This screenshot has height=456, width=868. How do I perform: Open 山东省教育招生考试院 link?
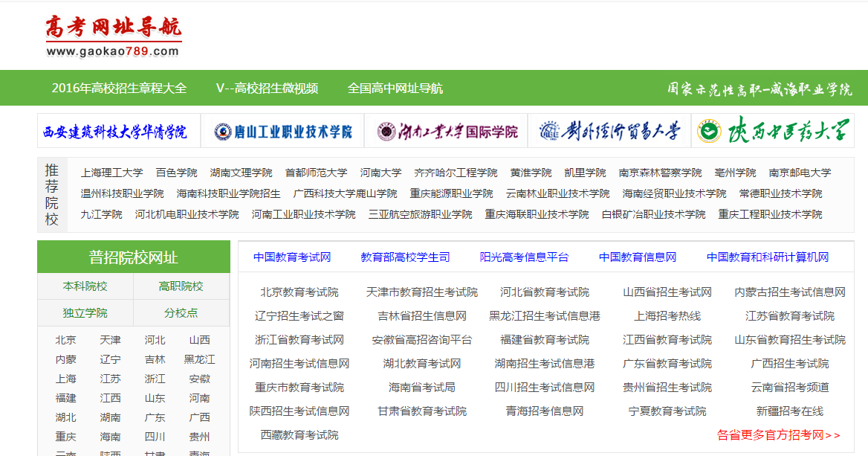(790, 340)
